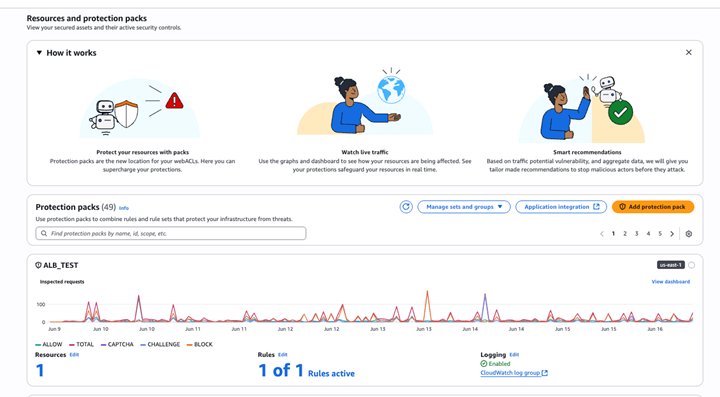The image size is (720, 397).
Task: Go to next page with right chevron
Action: click(672, 234)
